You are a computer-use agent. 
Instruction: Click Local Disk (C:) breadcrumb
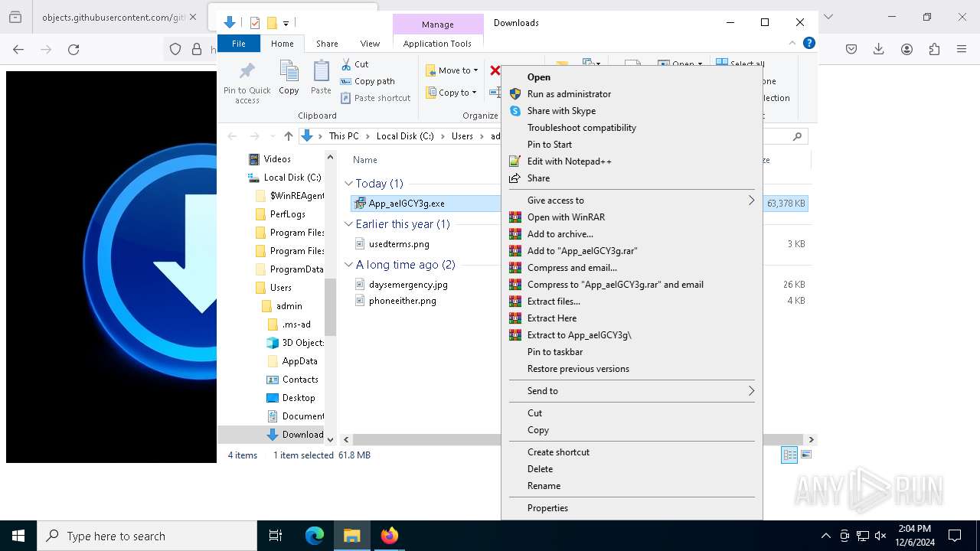click(405, 136)
